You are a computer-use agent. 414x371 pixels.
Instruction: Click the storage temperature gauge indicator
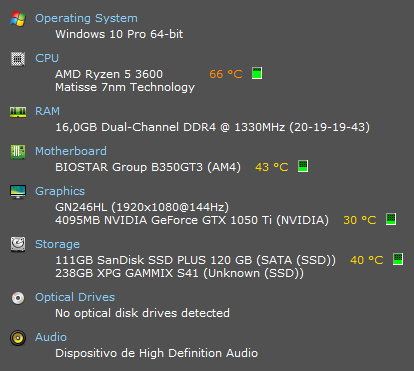point(398,259)
